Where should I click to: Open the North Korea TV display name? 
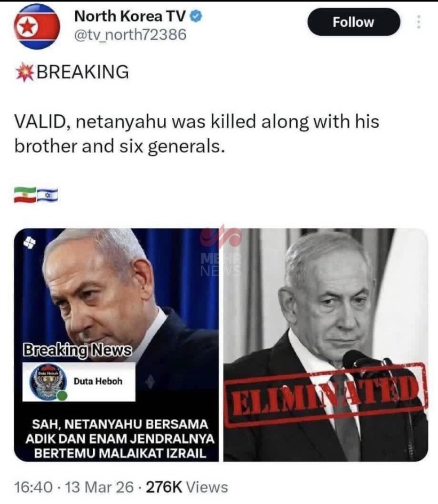(x=130, y=16)
